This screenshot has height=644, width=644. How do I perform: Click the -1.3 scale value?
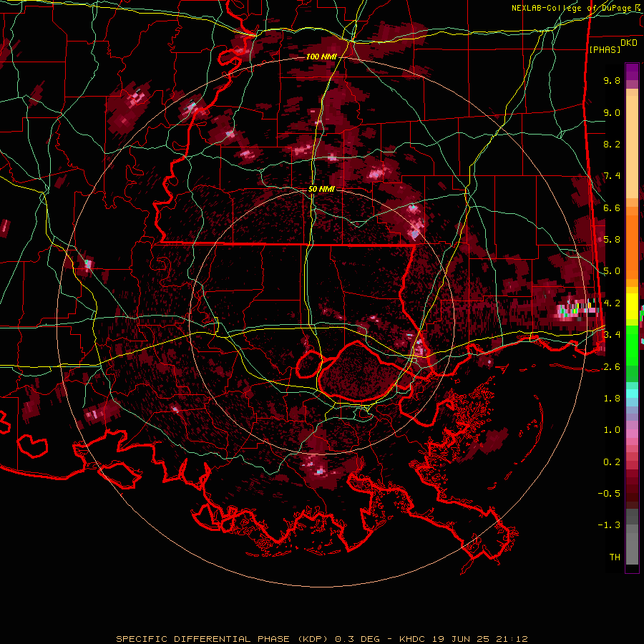(609, 525)
